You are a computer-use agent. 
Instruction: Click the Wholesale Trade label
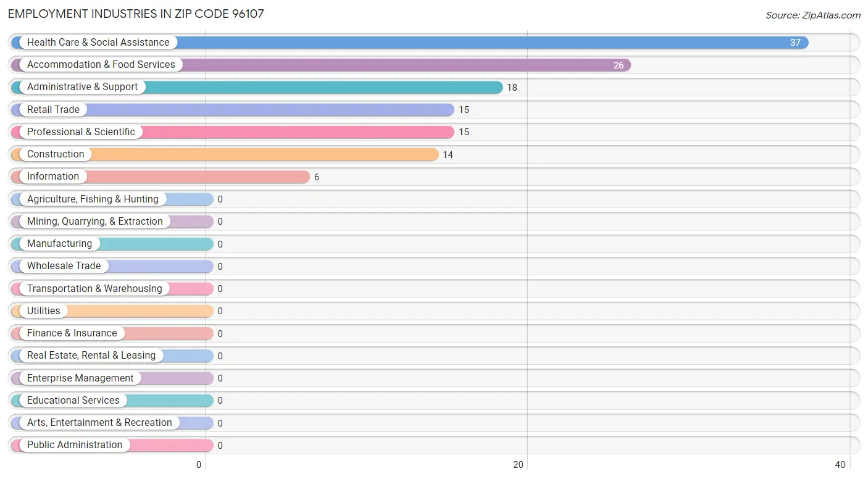[x=64, y=266]
